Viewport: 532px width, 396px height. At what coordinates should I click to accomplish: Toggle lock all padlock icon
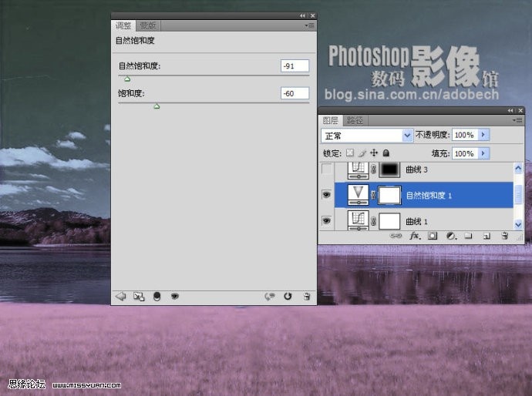pyautogui.click(x=386, y=153)
